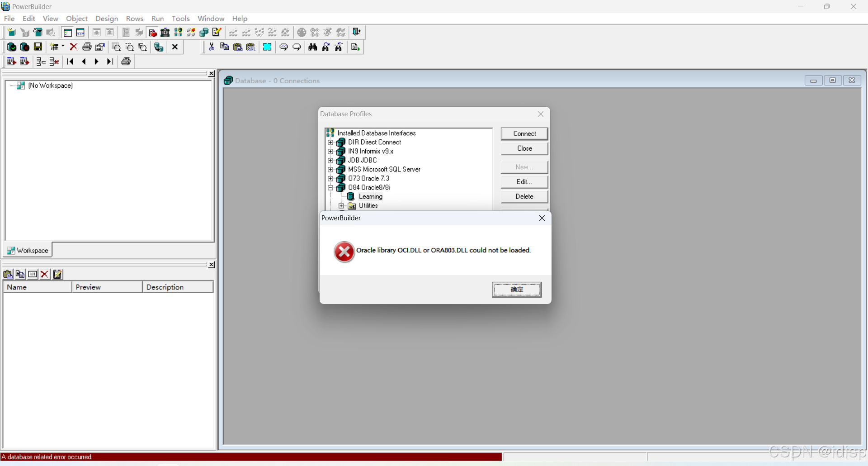
Task: Expand the IN9 Informix v9.x node
Action: coord(330,151)
